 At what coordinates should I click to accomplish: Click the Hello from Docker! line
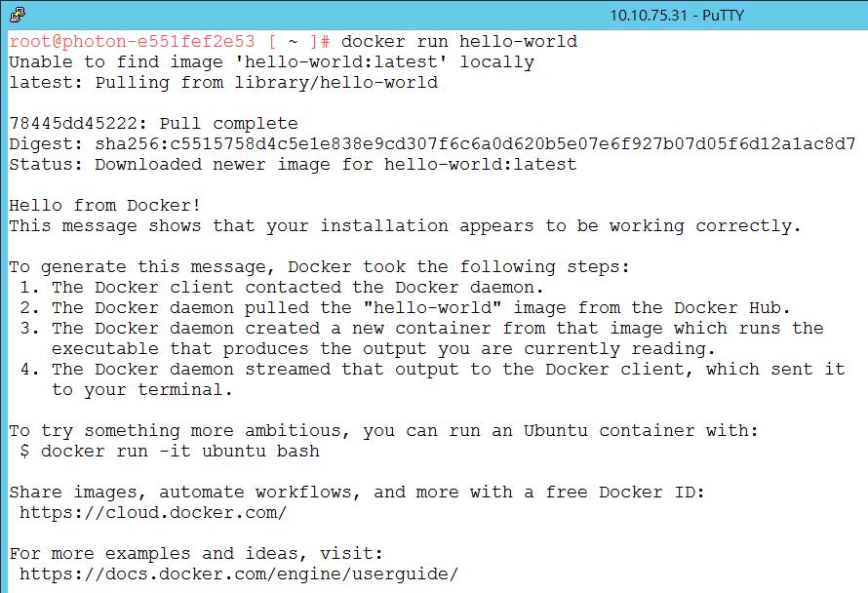point(104,206)
